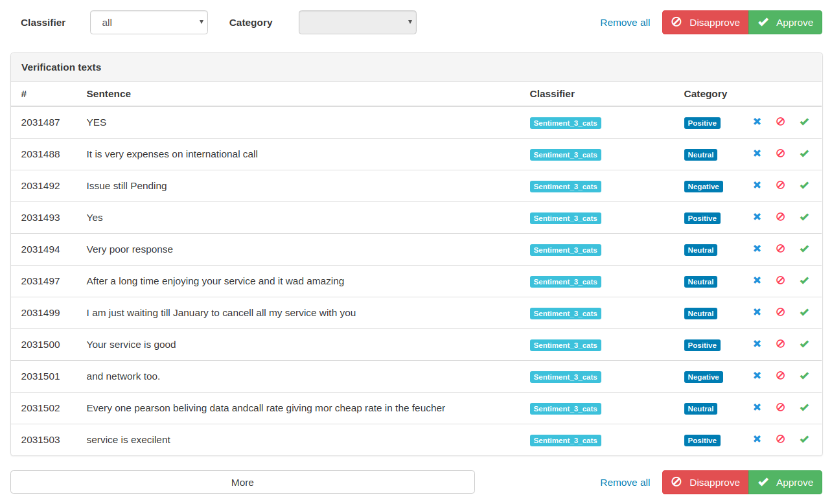
Task: Remove row 2031493 with the blue X
Action: [x=757, y=217]
